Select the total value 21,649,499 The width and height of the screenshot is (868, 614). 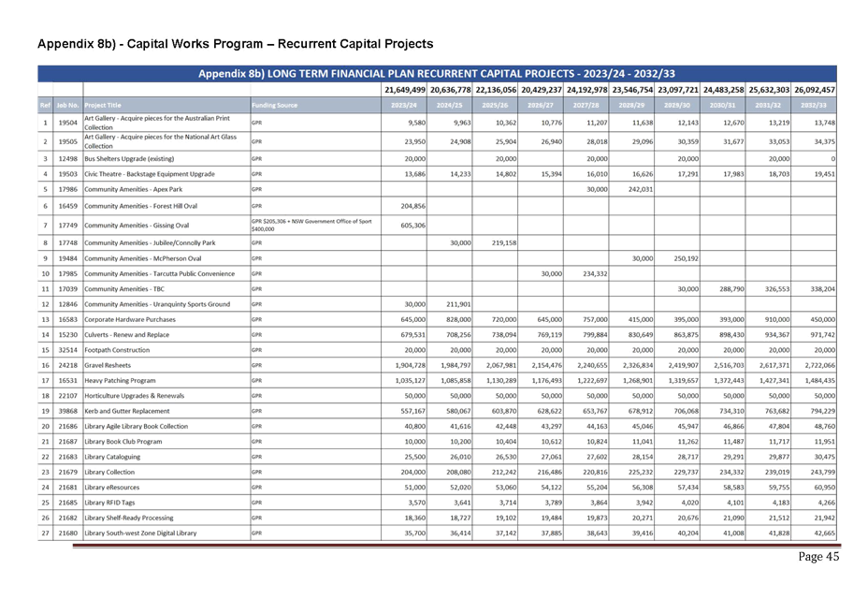(405, 90)
